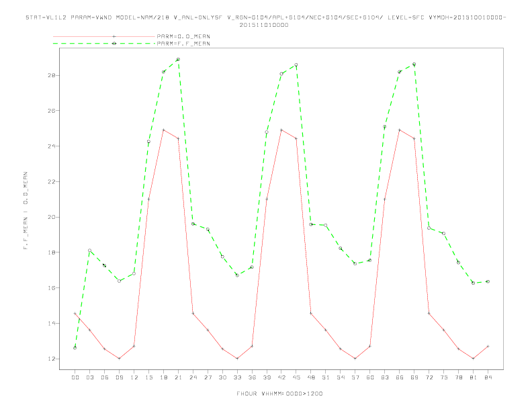
Task: Click x-axis tick label 60
Action: pyautogui.click(x=370, y=377)
